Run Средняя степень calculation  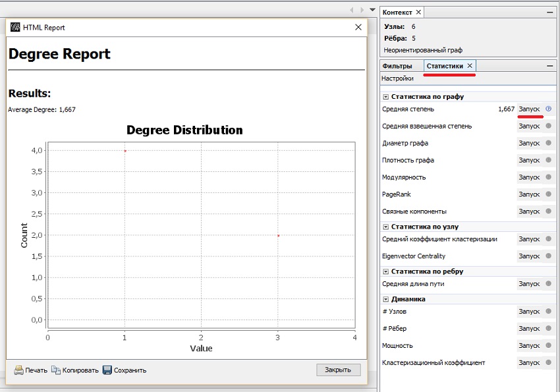(529, 109)
